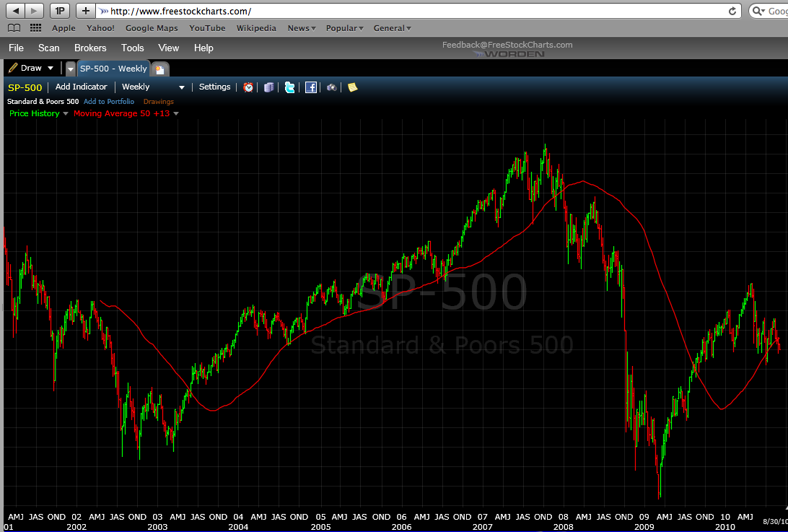Open the Popular bookmarks dropdown
Screen dimensions: 788x532
(x=344, y=28)
